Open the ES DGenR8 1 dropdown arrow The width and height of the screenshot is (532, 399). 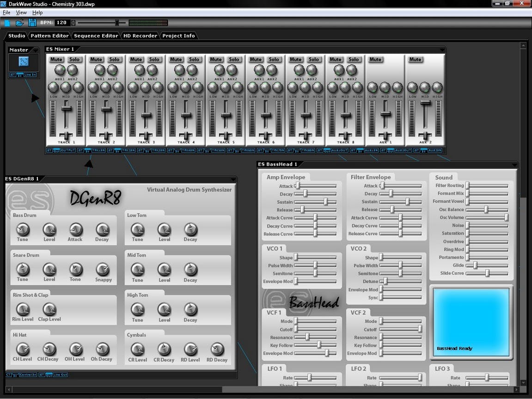[x=233, y=179]
